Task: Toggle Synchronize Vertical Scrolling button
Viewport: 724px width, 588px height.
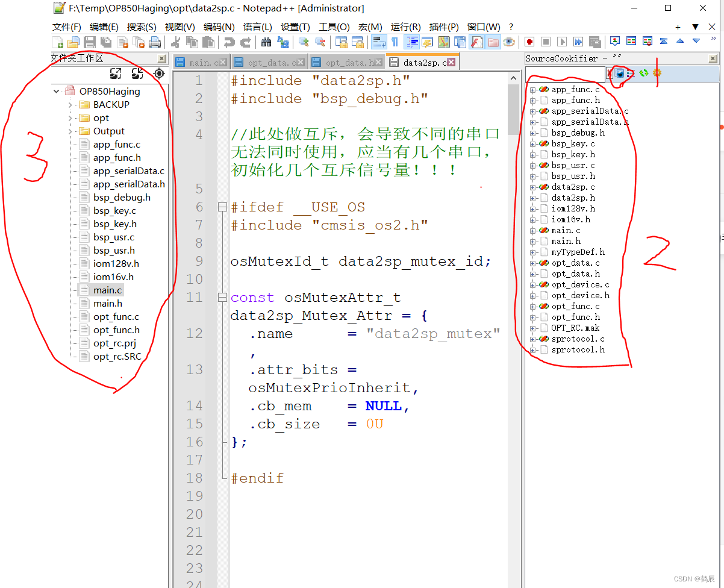Action: [x=342, y=42]
